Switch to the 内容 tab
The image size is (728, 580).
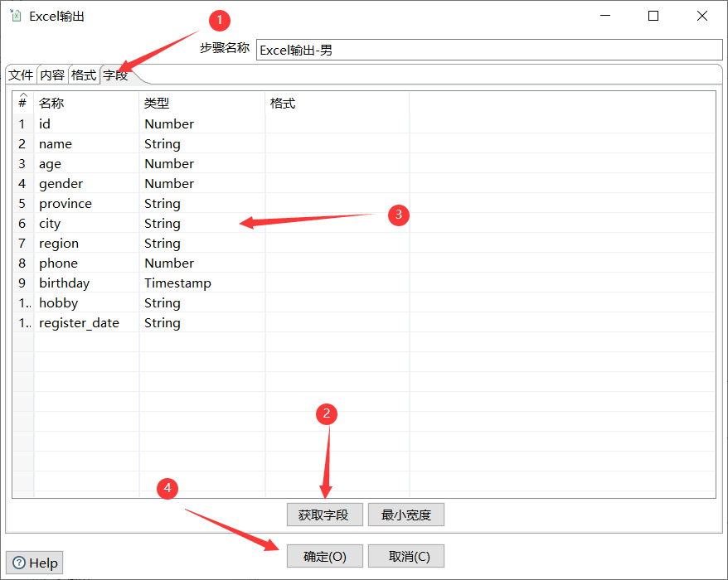coord(51,75)
